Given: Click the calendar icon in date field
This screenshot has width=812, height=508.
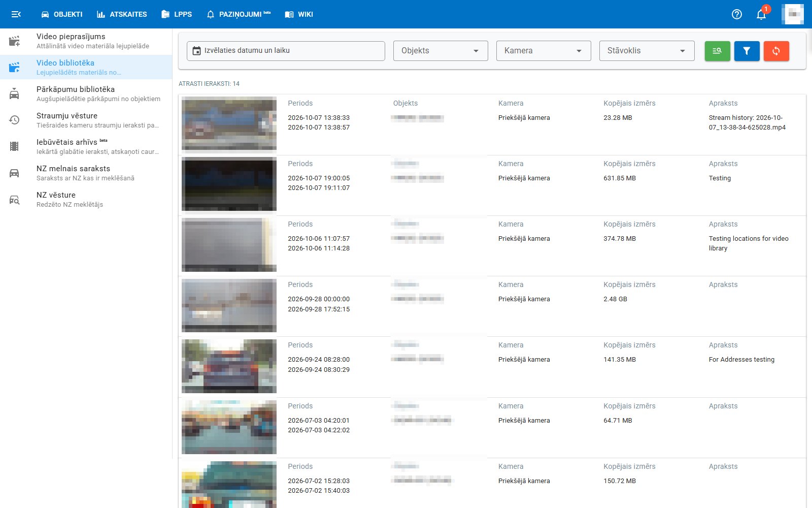Looking at the screenshot, I should [197, 51].
